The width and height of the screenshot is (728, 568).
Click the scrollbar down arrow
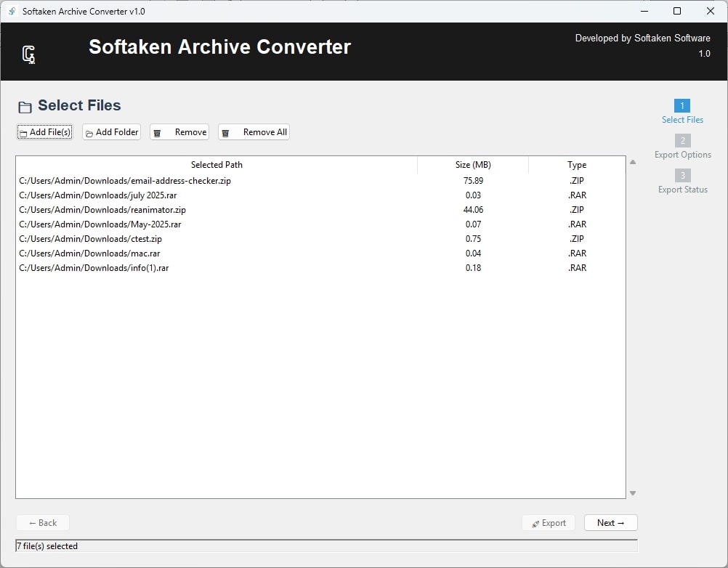(x=632, y=492)
